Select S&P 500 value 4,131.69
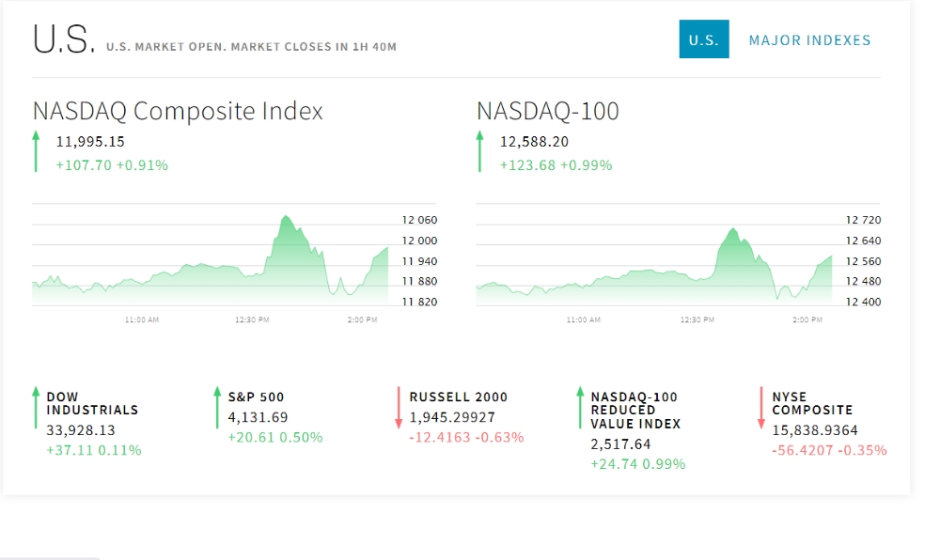 tap(258, 417)
